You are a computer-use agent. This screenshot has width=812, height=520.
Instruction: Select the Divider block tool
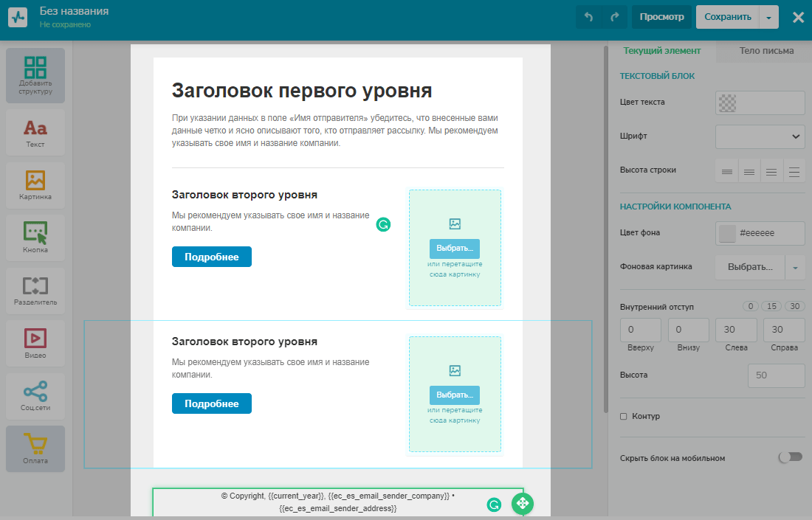point(35,291)
